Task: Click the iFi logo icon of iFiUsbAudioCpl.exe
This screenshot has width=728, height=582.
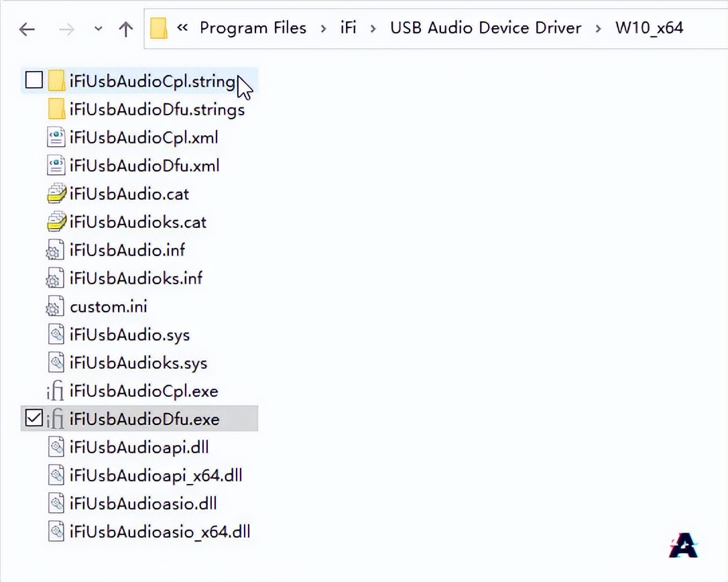Action: pyautogui.click(x=55, y=391)
